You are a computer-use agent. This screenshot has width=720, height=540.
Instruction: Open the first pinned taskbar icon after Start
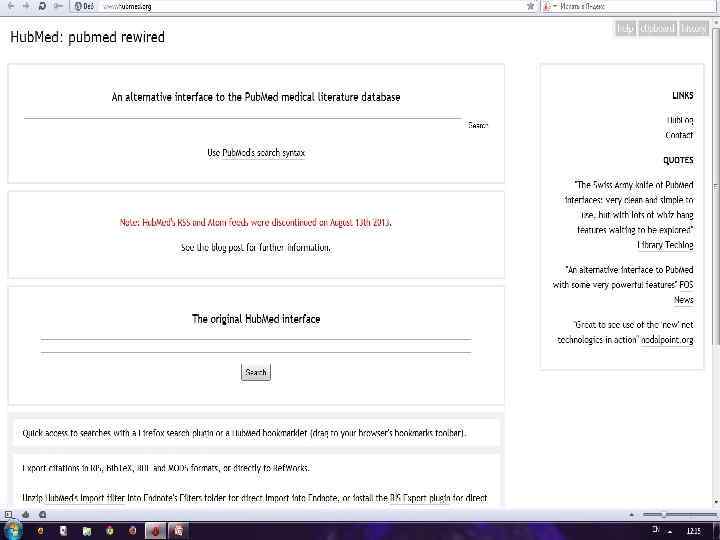tap(40, 531)
